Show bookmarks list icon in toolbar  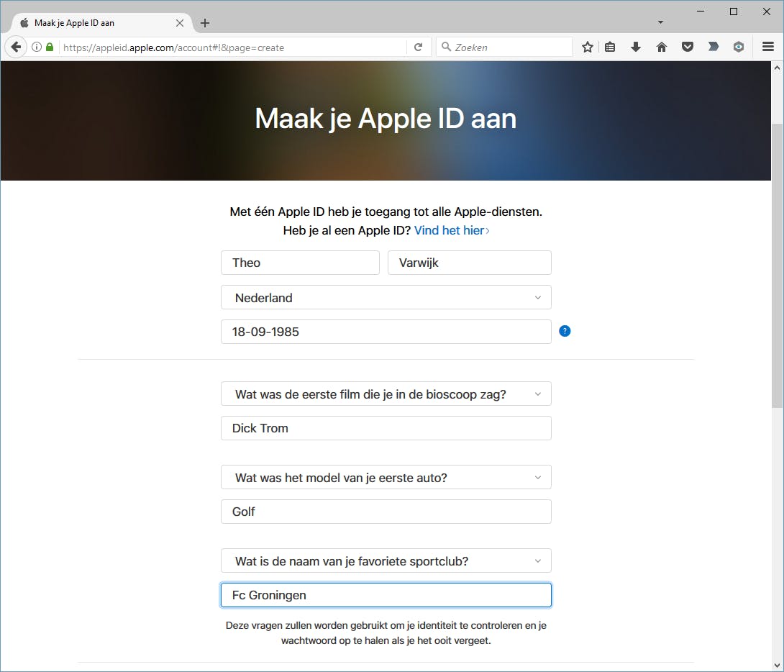[610, 47]
